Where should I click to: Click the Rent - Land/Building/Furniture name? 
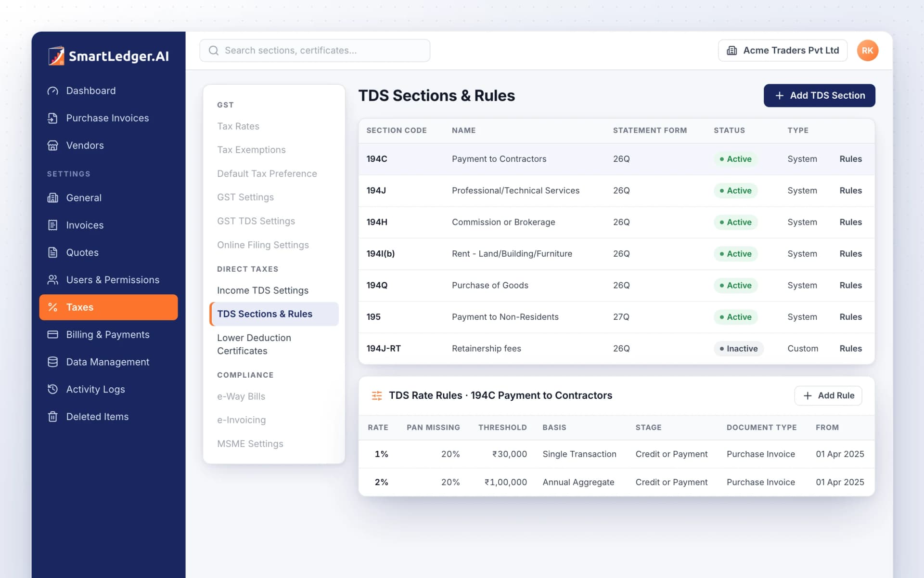pyautogui.click(x=512, y=254)
